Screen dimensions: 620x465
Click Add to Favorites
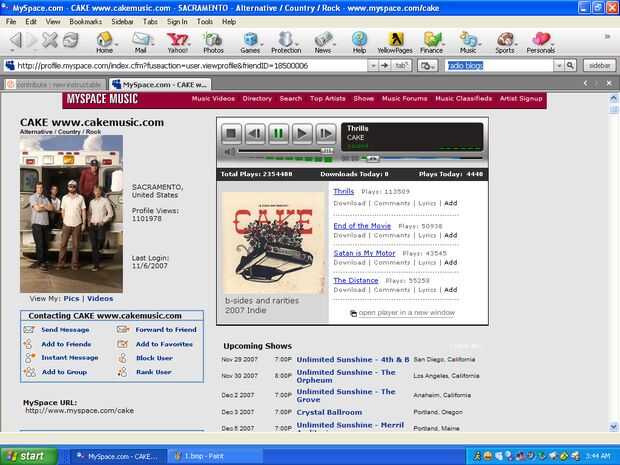pyautogui.click(x=164, y=344)
